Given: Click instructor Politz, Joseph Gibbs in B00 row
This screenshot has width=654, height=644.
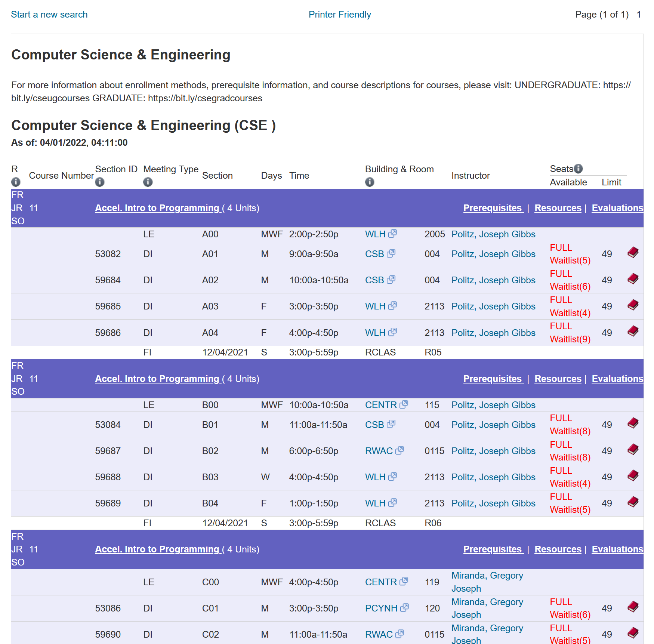Looking at the screenshot, I should [x=493, y=405].
